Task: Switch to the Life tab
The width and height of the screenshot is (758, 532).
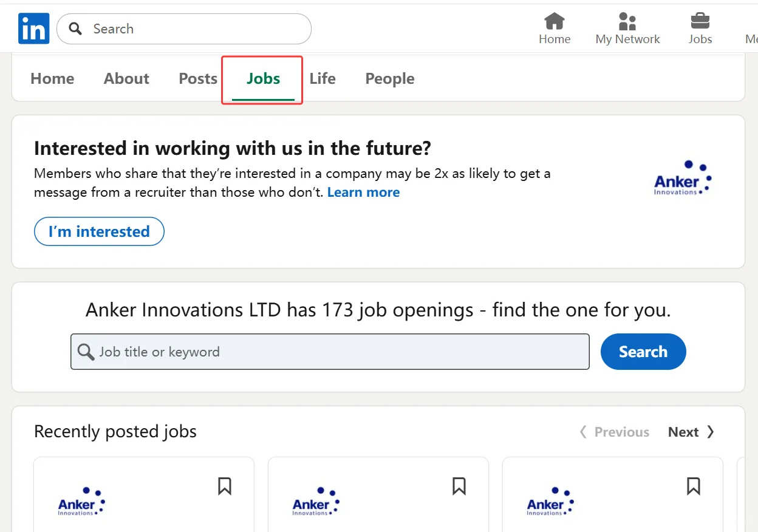Action: click(323, 78)
